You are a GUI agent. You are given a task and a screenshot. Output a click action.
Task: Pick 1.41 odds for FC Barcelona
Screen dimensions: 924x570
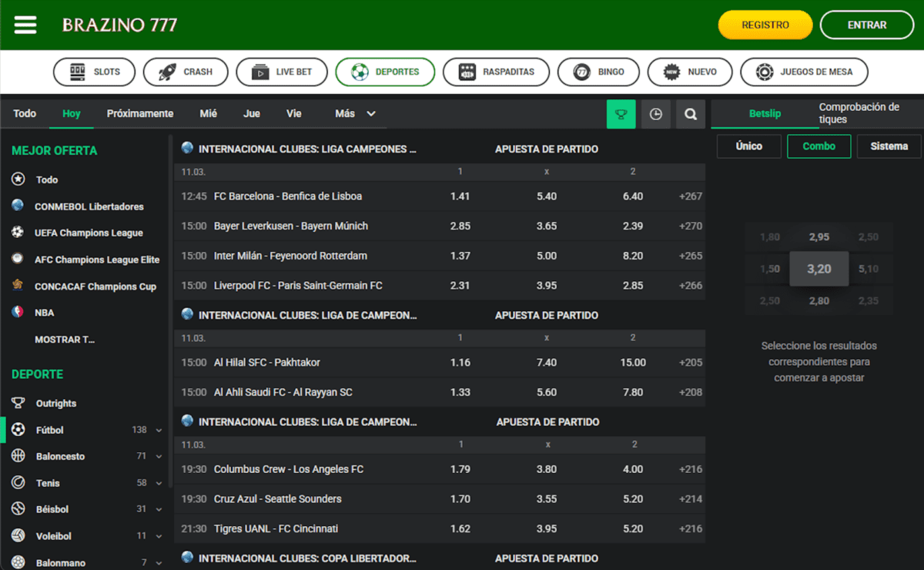[x=460, y=196]
